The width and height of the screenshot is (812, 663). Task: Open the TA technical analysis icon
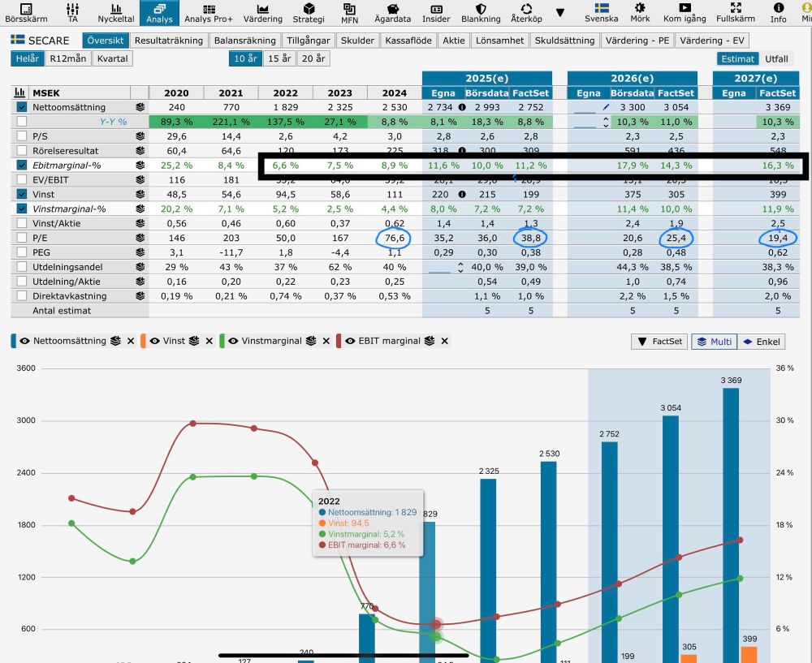tap(72, 13)
